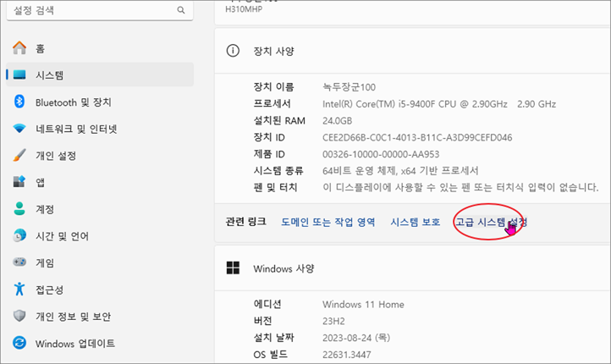The width and height of the screenshot is (611, 364).
Task: Open Bluetooth 및 장치 settings
Action: click(x=100, y=102)
